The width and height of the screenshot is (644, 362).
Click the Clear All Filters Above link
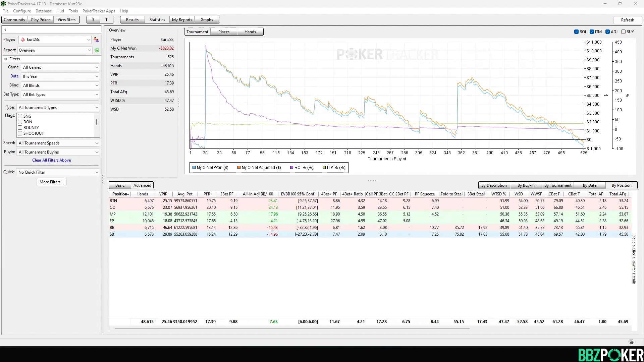(51, 160)
